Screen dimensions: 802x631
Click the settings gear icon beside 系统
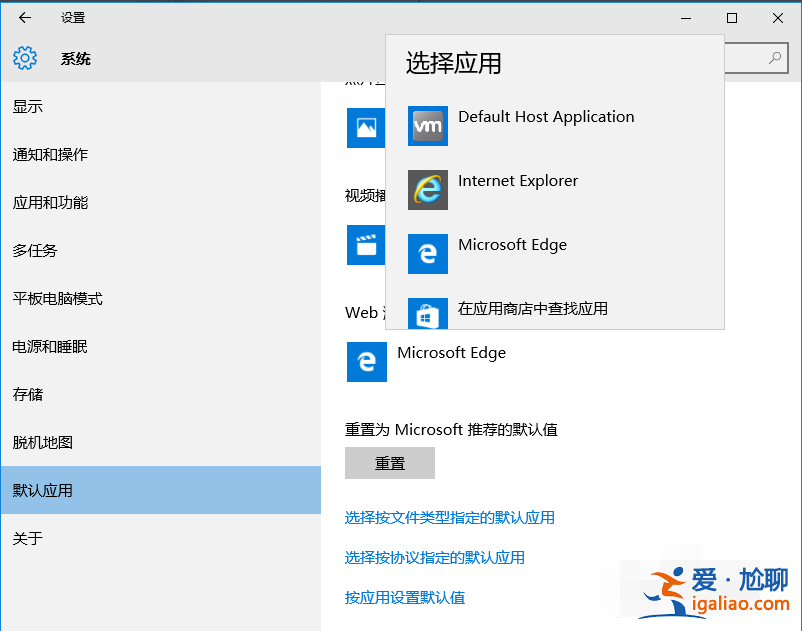point(24,58)
